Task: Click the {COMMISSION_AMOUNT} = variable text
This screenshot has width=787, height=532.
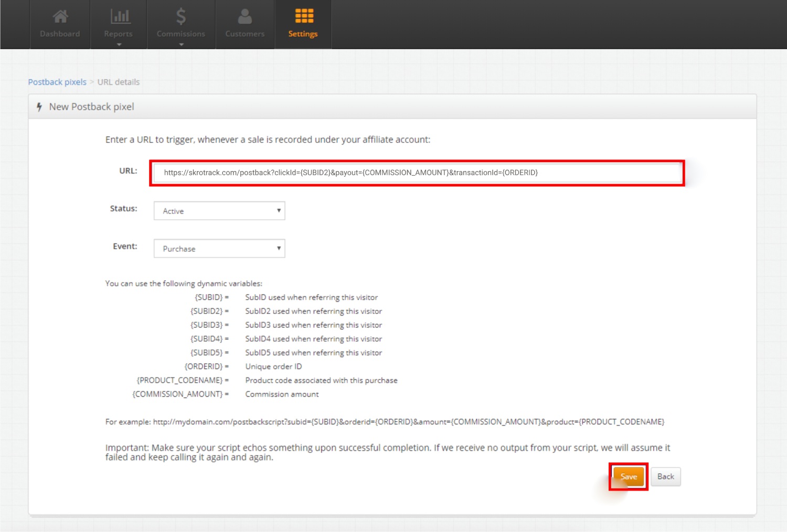Action: (181, 394)
